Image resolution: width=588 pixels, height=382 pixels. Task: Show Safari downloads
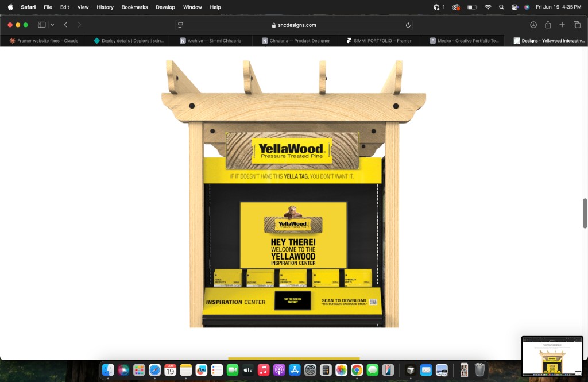pos(533,25)
